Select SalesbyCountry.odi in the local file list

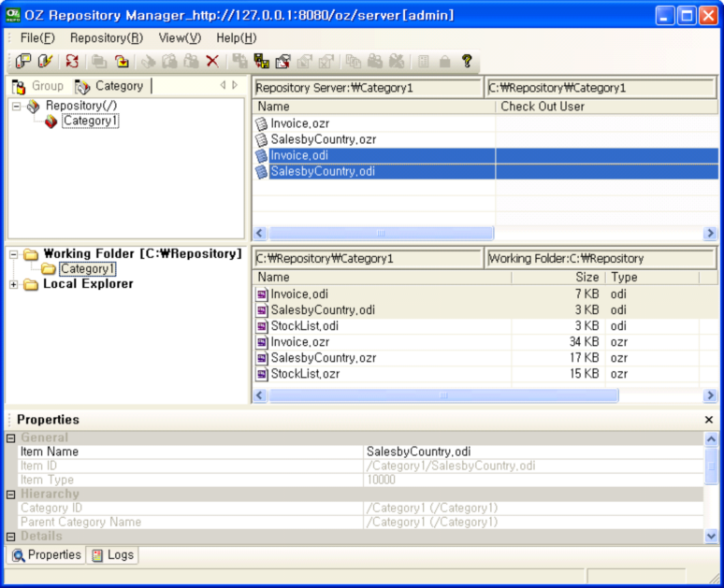coord(323,310)
